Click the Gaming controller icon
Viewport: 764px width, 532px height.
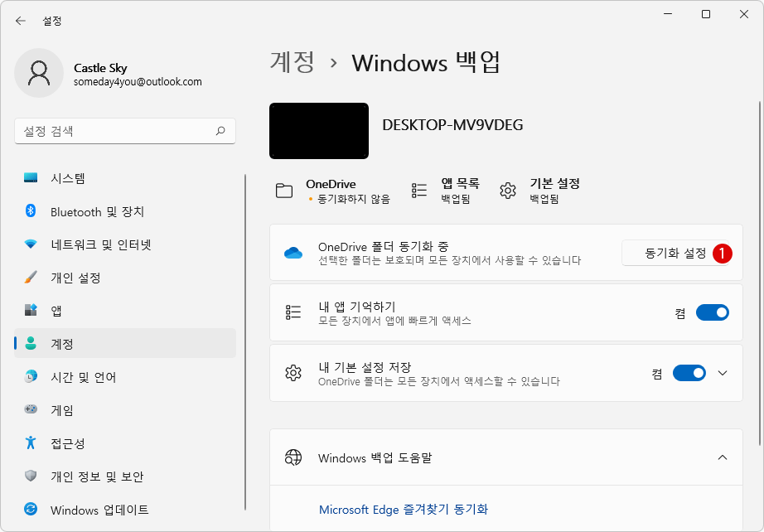tap(31, 409)
